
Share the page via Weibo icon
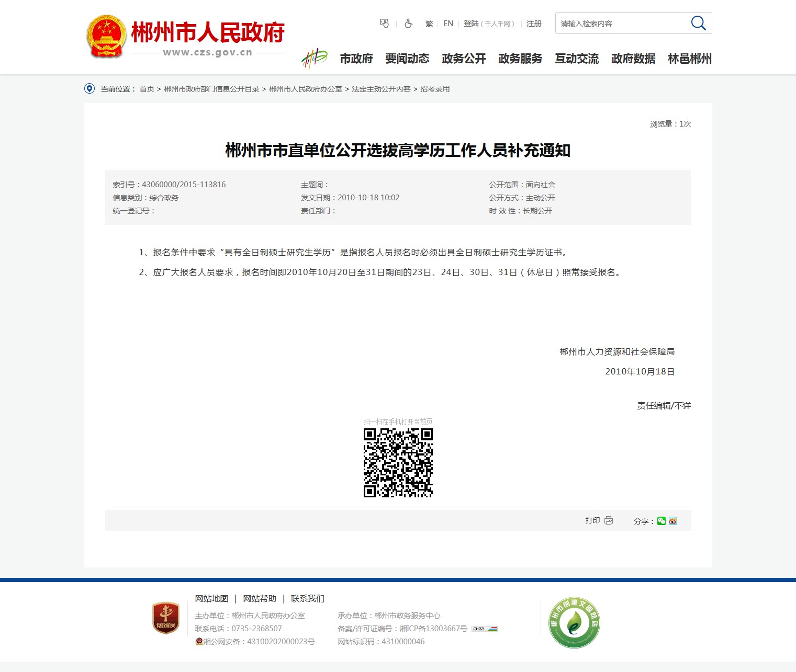pos(673,521)
